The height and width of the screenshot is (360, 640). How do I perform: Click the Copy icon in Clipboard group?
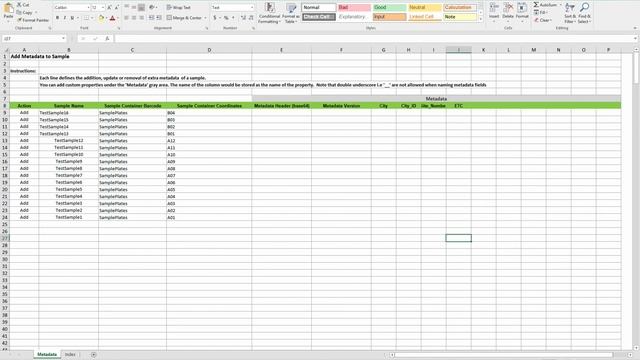(x=19, y=12)
